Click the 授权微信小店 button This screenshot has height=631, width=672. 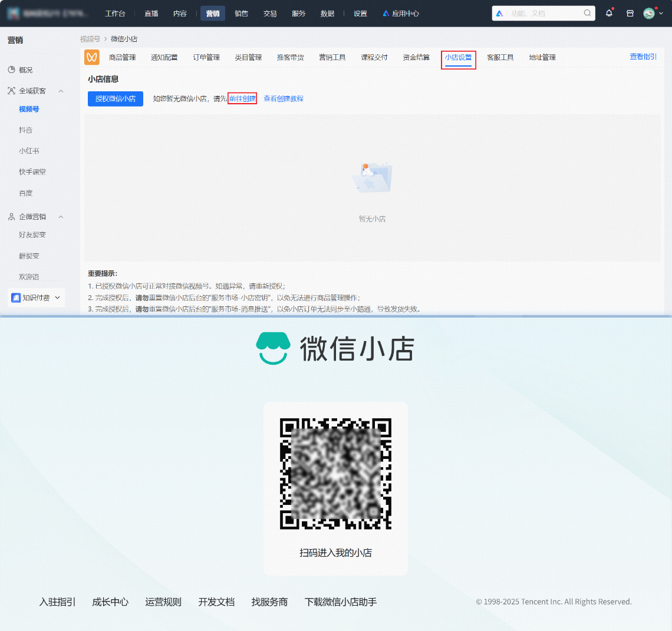(116, 98)
